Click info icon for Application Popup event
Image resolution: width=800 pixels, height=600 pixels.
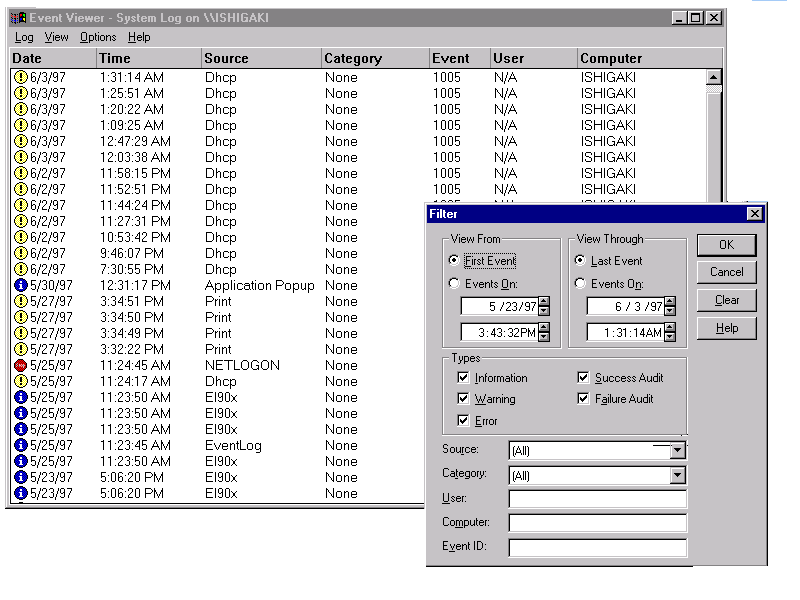tap(20, 285)
